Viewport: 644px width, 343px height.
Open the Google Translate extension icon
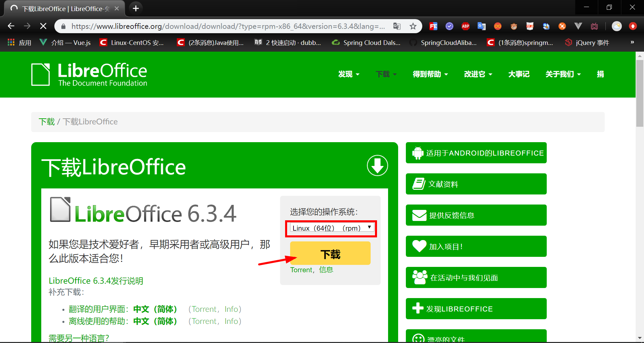[482, 26]
